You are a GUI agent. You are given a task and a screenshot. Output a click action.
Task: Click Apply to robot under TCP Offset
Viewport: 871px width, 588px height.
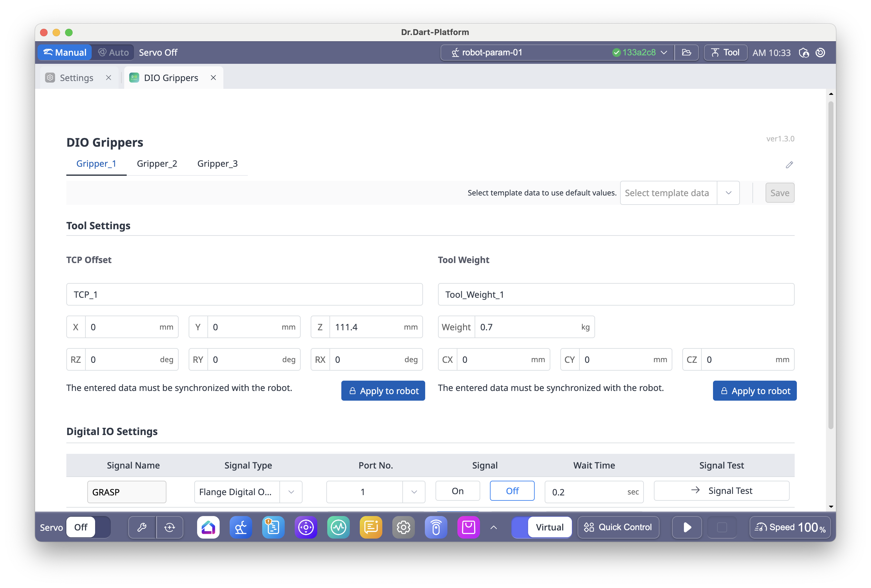click(x=383, y=391)
